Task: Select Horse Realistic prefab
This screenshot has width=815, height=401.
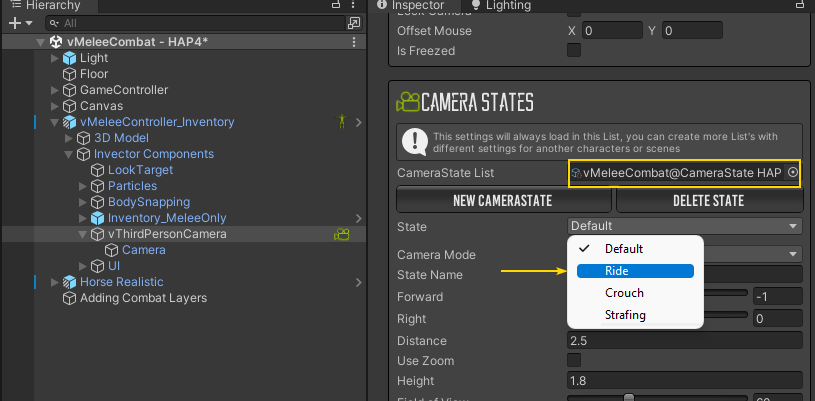Action: click(x=122, y=282)
